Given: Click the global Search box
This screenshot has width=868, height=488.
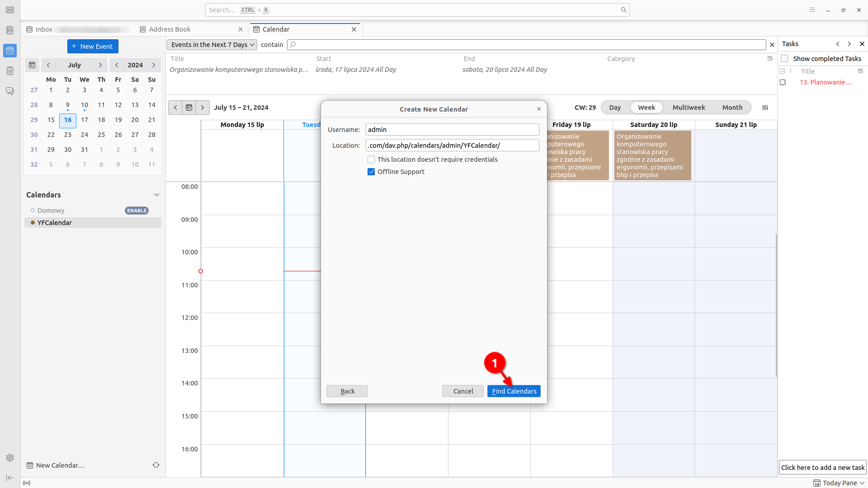Looking at the screenshot, I should 417,10.
